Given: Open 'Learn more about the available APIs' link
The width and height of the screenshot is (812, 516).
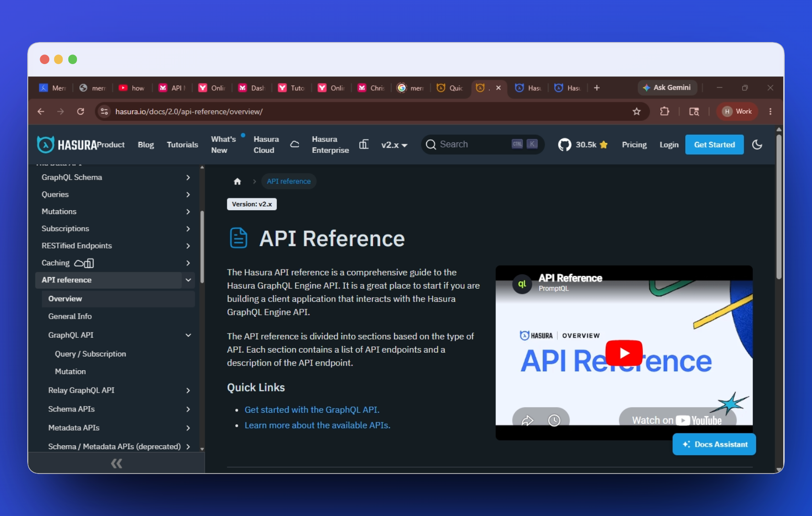Looking at the screenshot, I should (x=318, y=425).
